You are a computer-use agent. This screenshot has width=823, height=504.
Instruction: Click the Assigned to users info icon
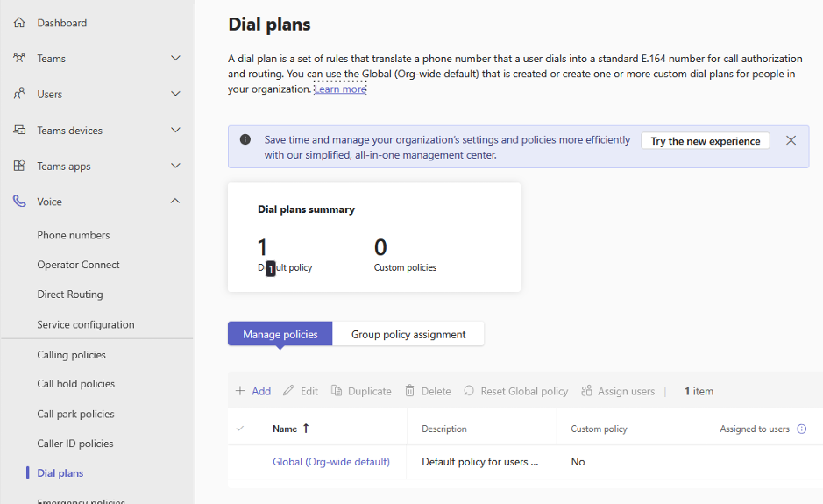801,429
